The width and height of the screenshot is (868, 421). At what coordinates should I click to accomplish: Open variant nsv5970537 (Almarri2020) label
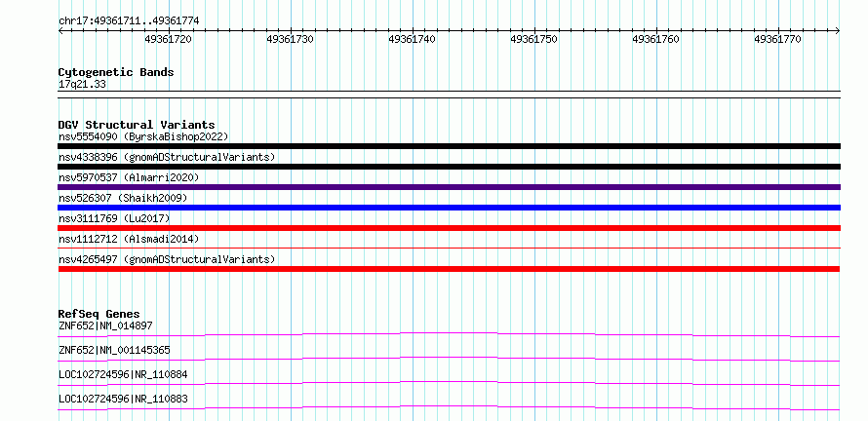(x=129, y=177)
